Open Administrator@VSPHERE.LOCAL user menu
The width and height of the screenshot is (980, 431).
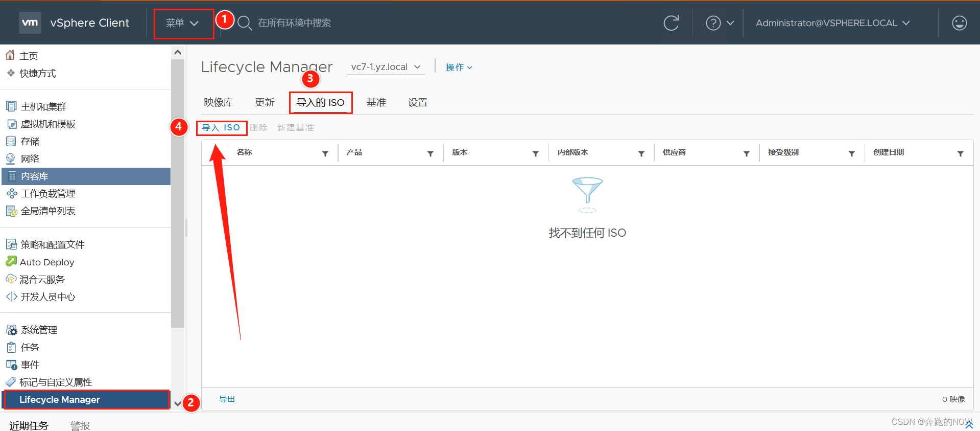click(x=833, y=23)
